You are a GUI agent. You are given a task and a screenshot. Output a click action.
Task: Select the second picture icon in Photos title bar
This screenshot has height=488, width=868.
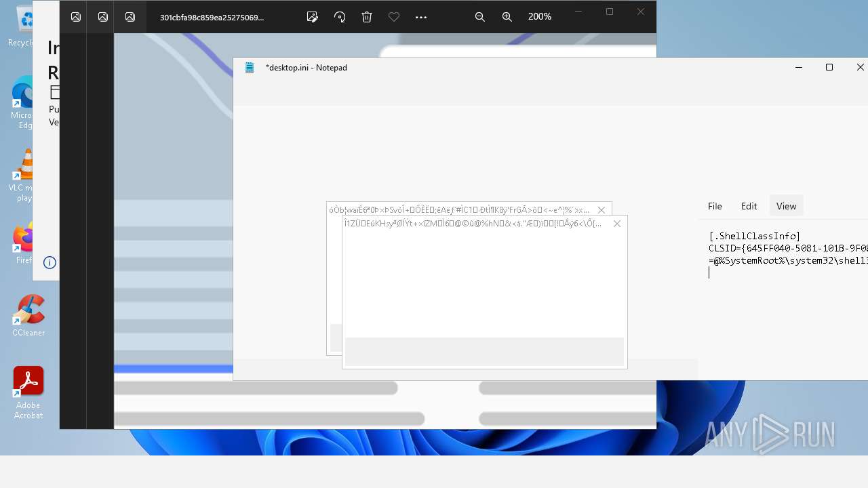[x=103, y=17]
